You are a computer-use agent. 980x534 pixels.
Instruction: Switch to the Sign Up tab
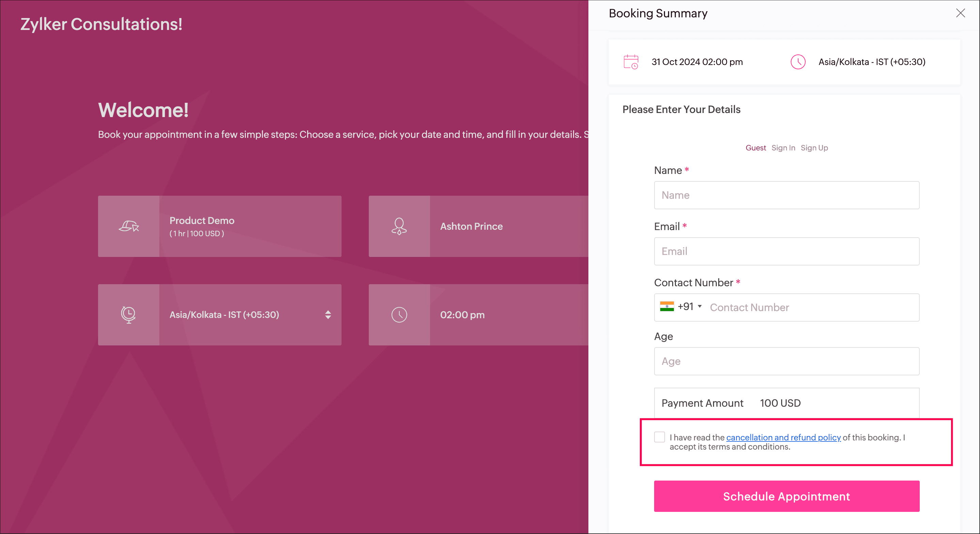coord(814,148)
